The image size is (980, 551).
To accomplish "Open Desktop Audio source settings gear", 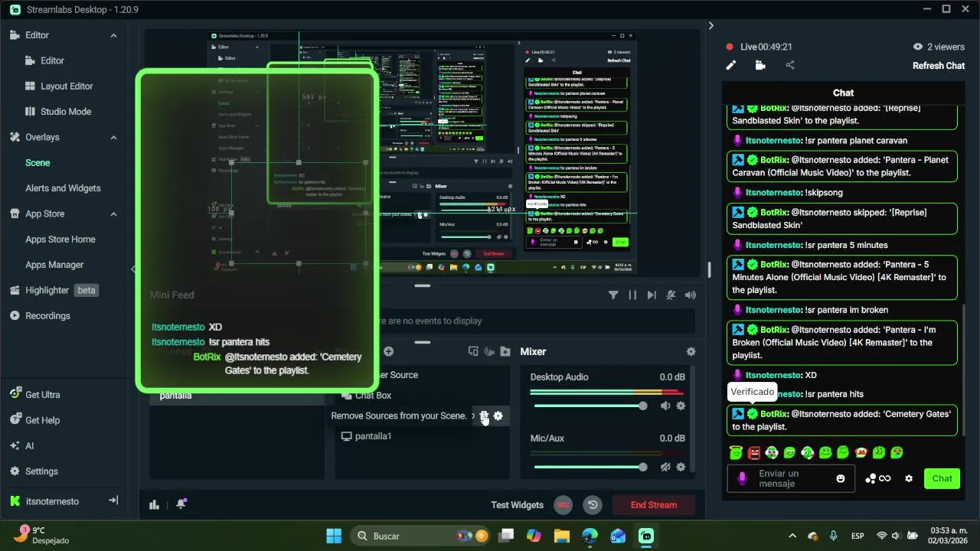I will pyautogui.click(x=681, y=406).
